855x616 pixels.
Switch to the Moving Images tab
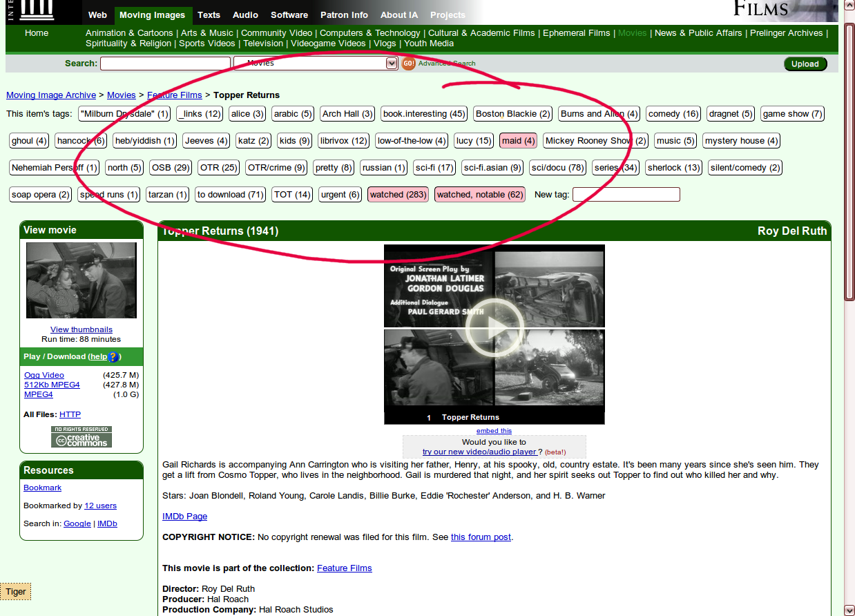point(152,15)
